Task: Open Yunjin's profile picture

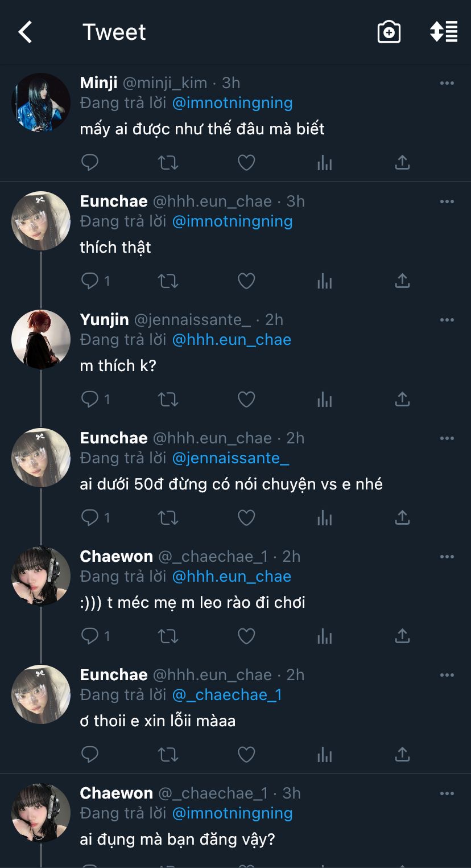Action: click(41, 339)
